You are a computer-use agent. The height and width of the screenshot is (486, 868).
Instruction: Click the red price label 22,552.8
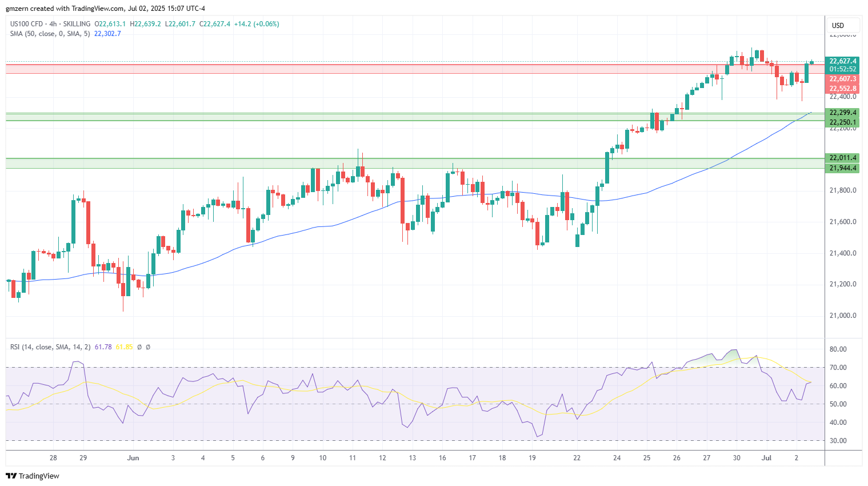point(843,89)
